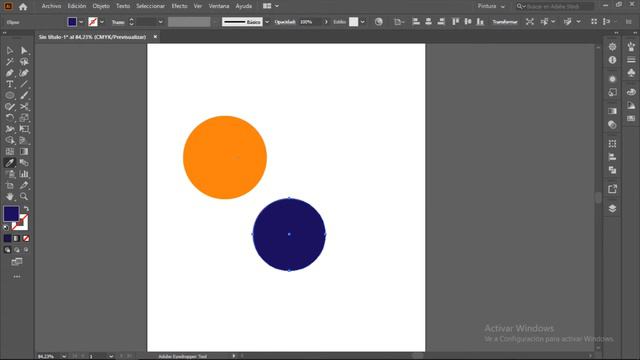640x360 pixels.
Task: Open the Básico brush definition dropdown
Action: click(267, 22)
